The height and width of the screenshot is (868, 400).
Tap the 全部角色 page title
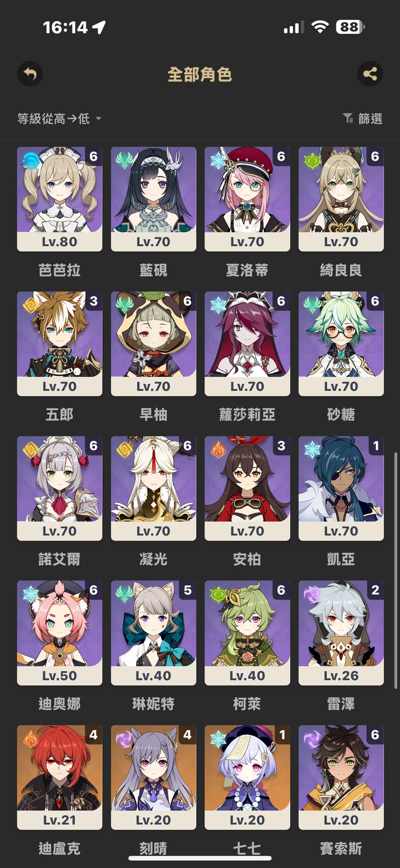point(200,74)
